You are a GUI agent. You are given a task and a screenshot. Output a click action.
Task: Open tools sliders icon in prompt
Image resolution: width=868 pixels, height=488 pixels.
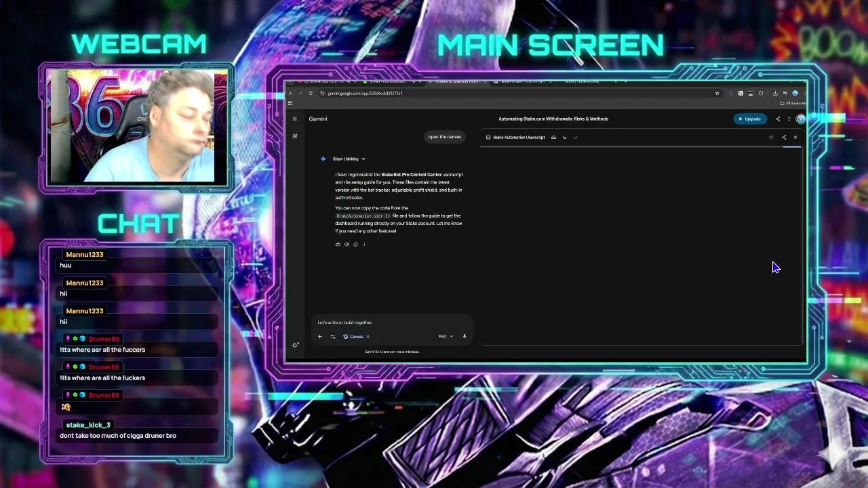click(333, 336)
